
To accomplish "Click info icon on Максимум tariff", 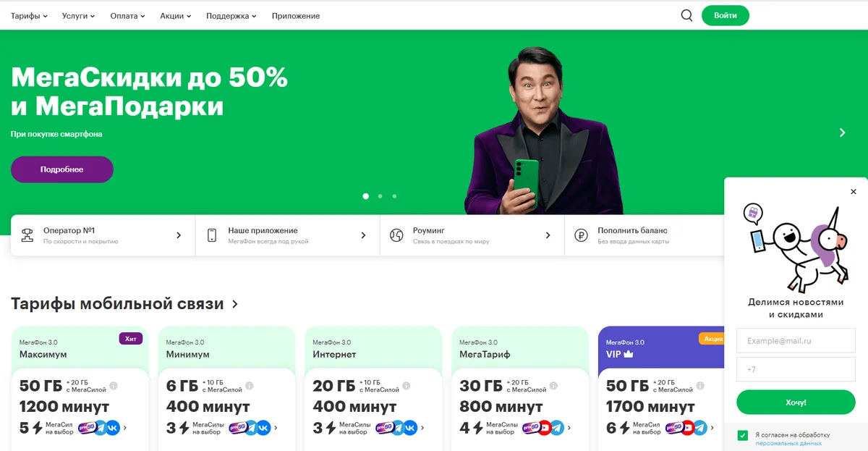I will pos(114,386).
